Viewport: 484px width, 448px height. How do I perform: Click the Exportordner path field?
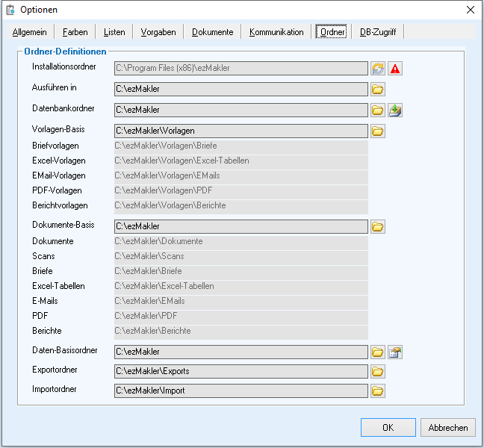click(241, 371)
